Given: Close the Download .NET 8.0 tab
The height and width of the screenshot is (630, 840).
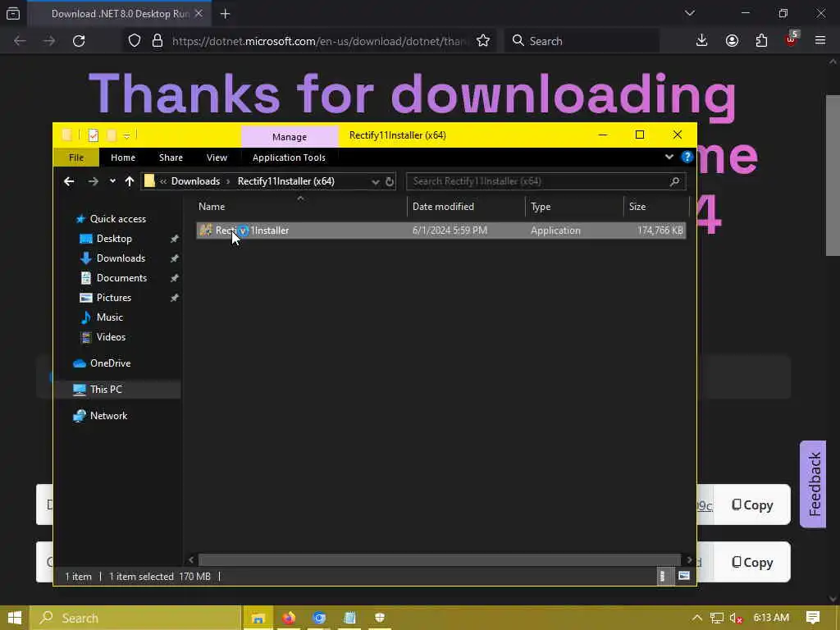Looking at the screenshot, I should (x=199, y=13).
